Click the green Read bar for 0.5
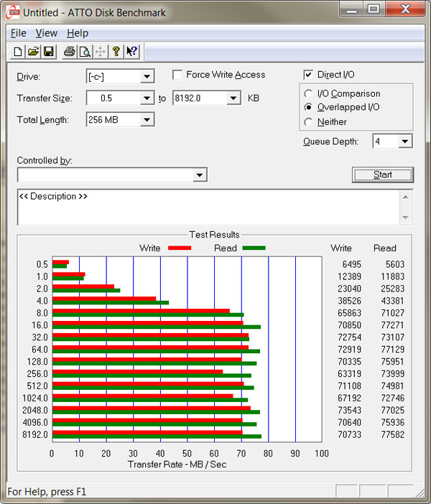This screenshot has width=431, height=504. click(60, 266)
